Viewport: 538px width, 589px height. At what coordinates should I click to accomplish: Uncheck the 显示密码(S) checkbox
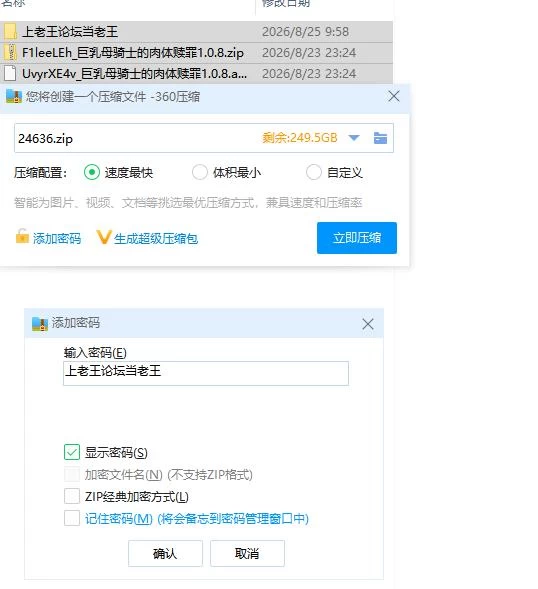[x=72, y=452]
